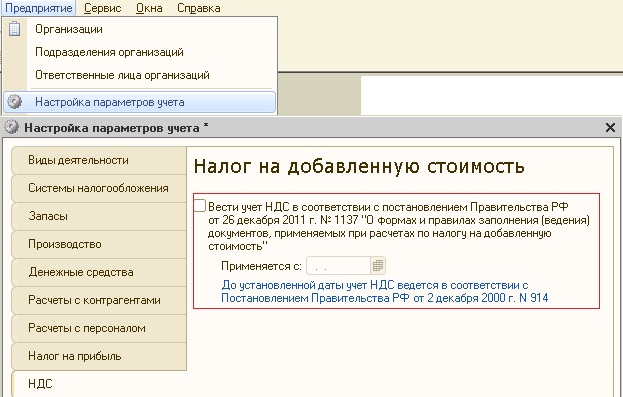The image size is (623, 397).
Task: Click the blue note about Постановление N 914
Action: 385,291
